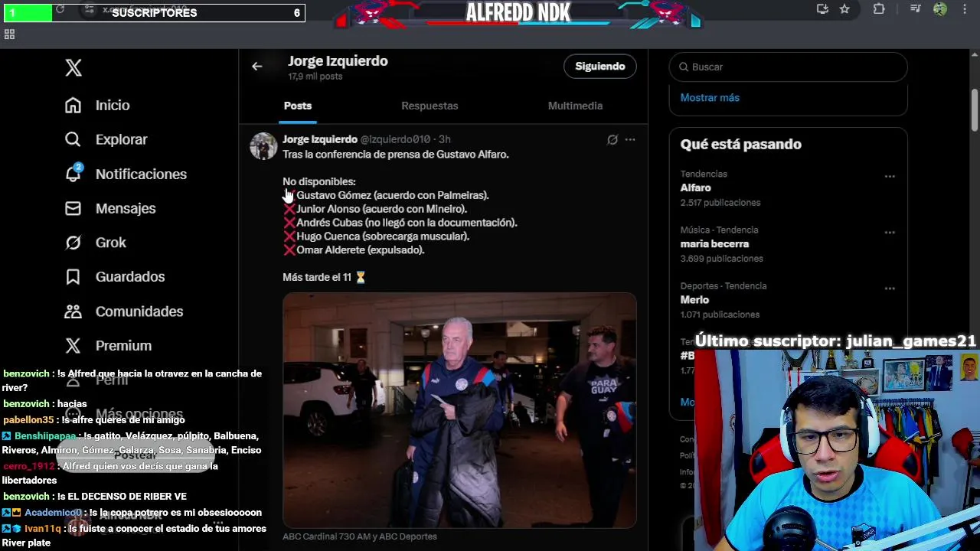This screenshot has height=551, width=980.
Task: Click the 'Más tarde el 11' text
Action: click(317, 277)
